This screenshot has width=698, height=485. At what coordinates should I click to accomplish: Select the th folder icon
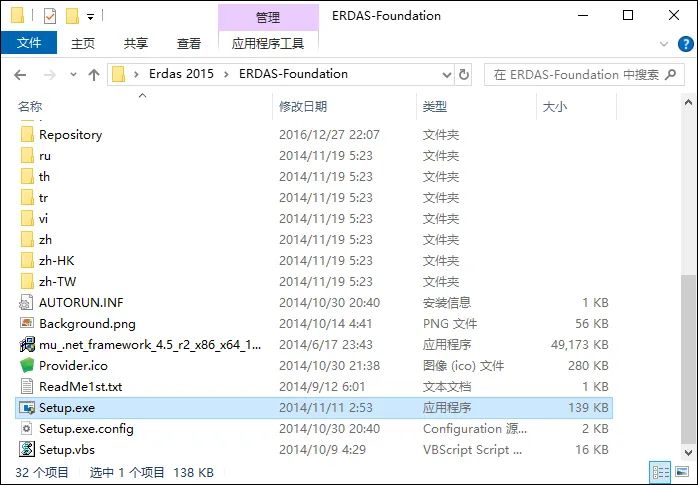[27, 177]
